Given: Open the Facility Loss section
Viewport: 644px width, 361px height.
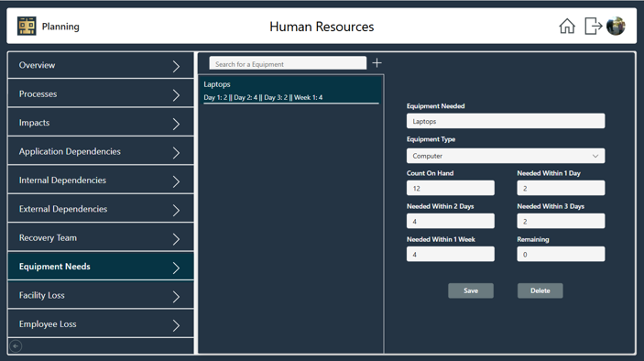Looking at the screenshot, I should pyautogui.click(x=101, y=295).
